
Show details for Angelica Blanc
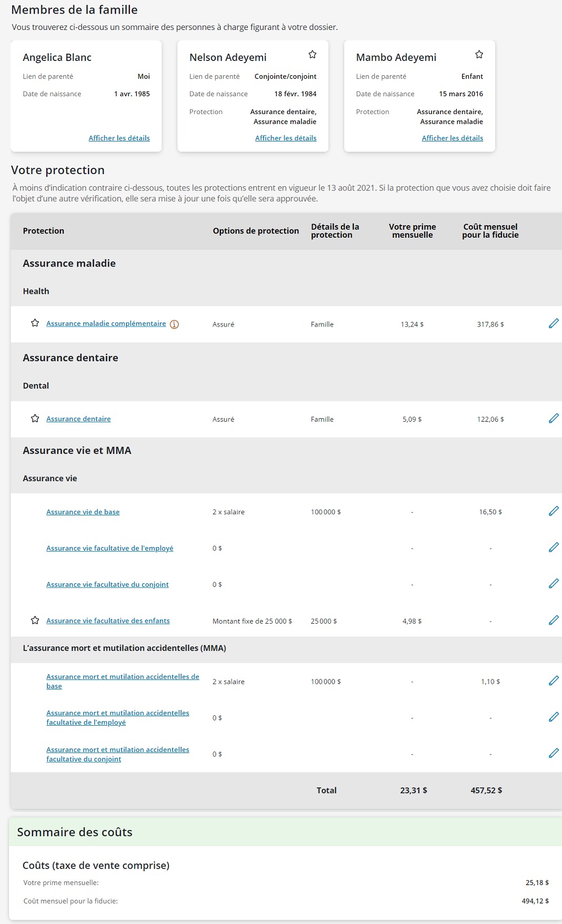[119, 138]
